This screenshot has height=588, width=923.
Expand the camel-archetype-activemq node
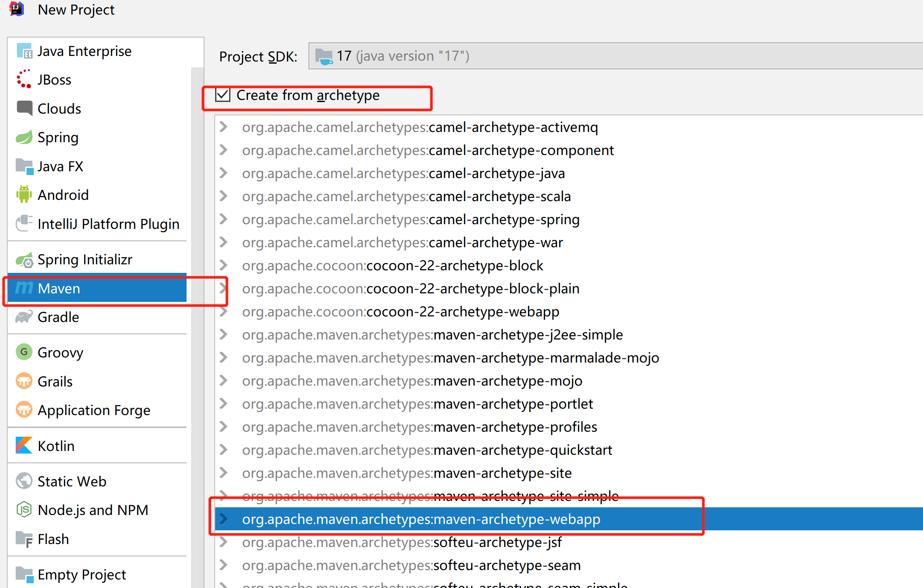223,127
